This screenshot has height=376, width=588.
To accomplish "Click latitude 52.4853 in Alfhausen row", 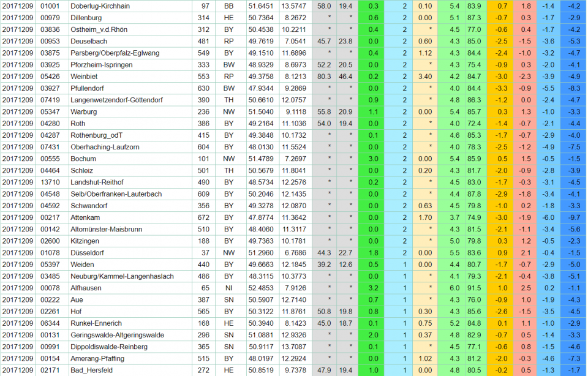I will 260,288.
